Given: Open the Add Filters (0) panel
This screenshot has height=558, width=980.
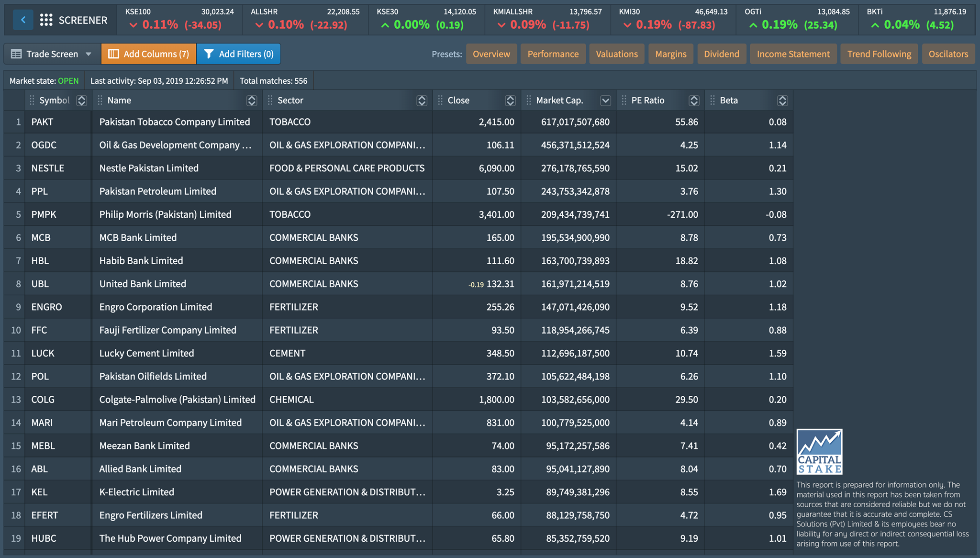Looking at the screenshot, I should coord(238,54).
